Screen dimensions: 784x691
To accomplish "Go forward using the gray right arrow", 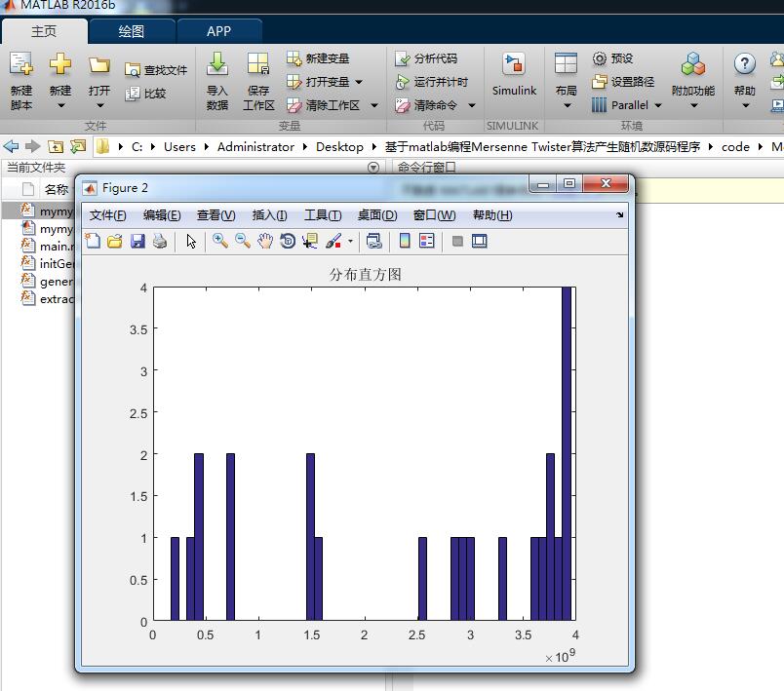I will [x=32, y=146].
